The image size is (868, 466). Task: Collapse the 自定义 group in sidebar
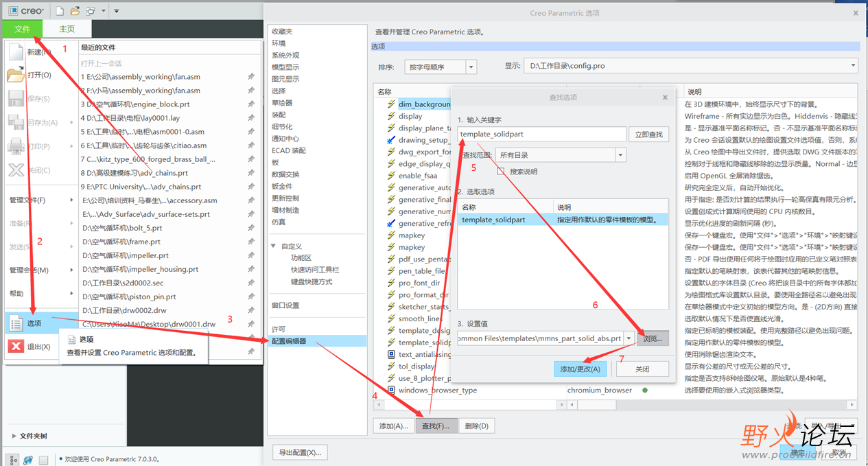(274, 246)
